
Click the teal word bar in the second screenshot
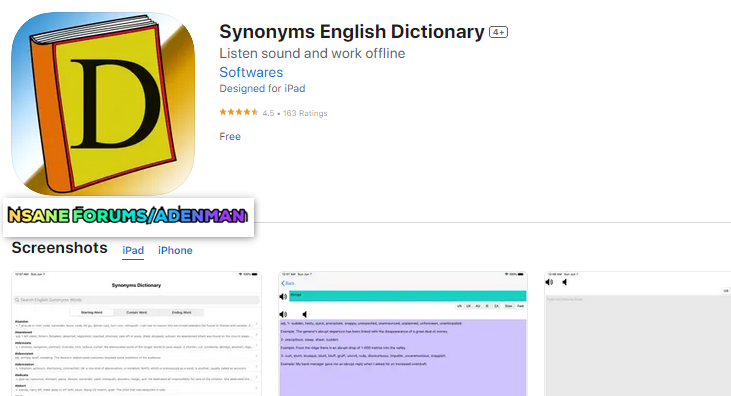407,296
